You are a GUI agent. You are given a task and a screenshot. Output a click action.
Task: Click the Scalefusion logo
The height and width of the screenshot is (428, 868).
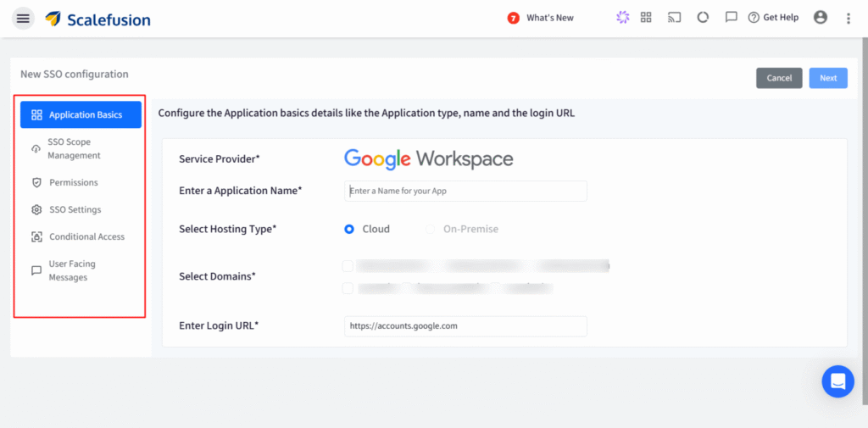pos(97,19)
